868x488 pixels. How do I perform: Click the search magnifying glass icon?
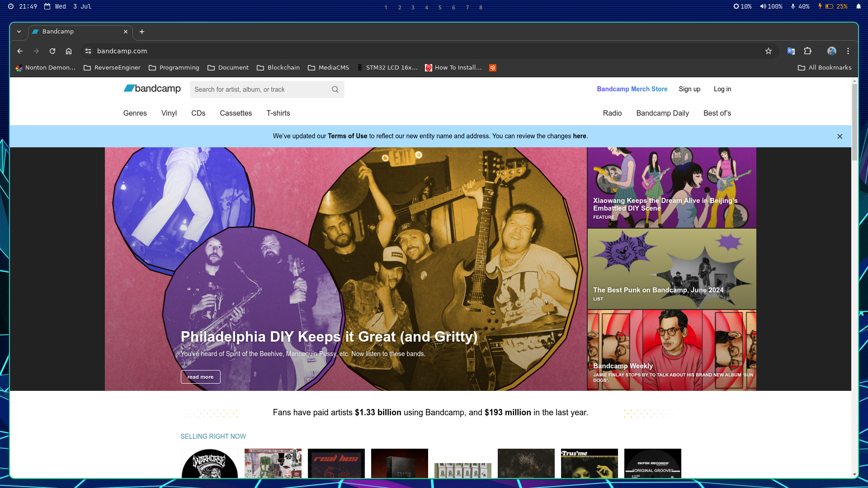[x=335, y=89]
